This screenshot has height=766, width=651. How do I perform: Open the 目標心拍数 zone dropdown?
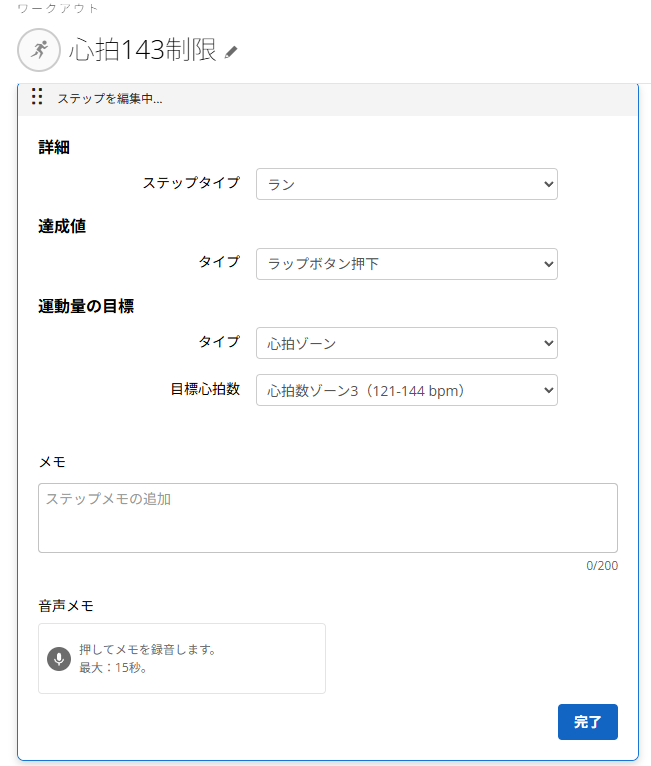click(x=407, y=390)
